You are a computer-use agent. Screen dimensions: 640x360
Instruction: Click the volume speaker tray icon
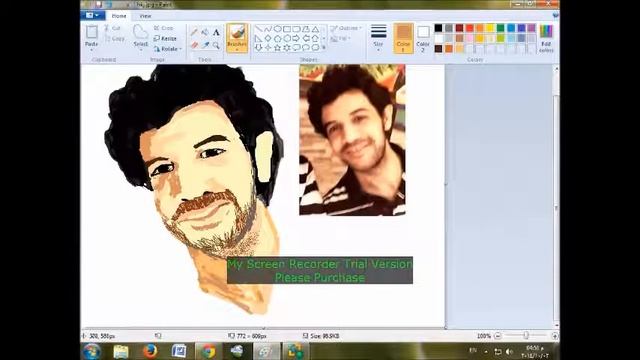coord(509,351)
